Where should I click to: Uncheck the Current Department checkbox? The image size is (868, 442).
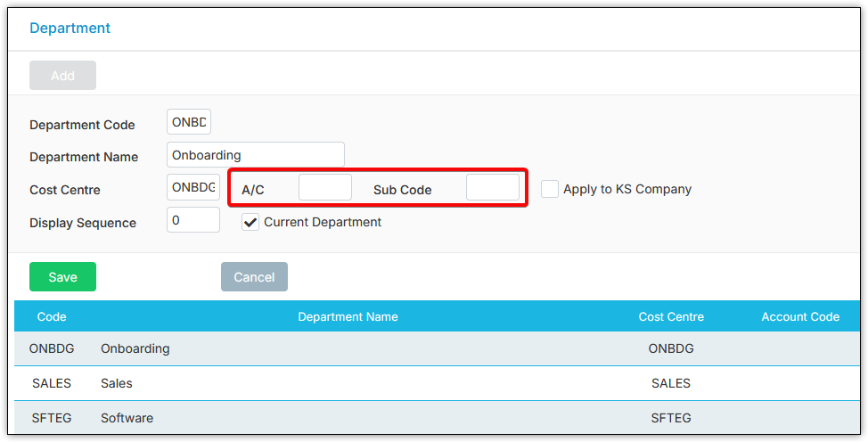click(x=250, y=222)
